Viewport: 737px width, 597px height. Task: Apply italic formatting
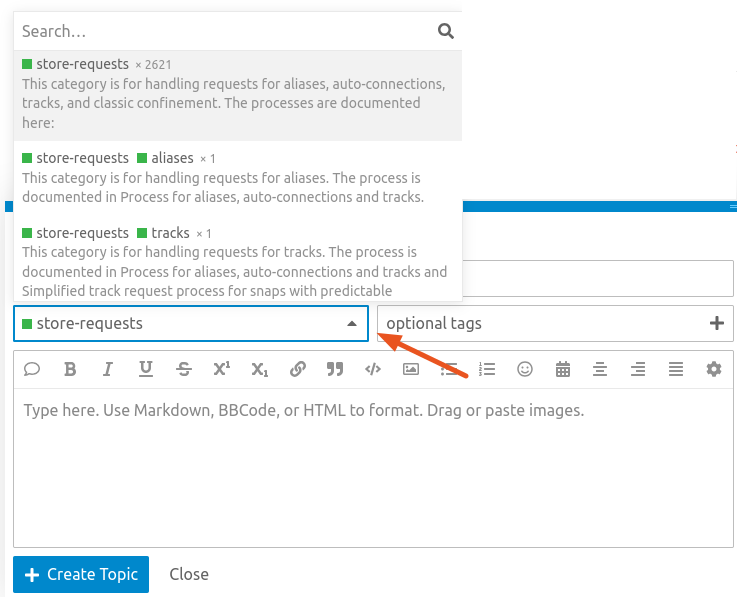pyautogui.click(x=108, y=369)
